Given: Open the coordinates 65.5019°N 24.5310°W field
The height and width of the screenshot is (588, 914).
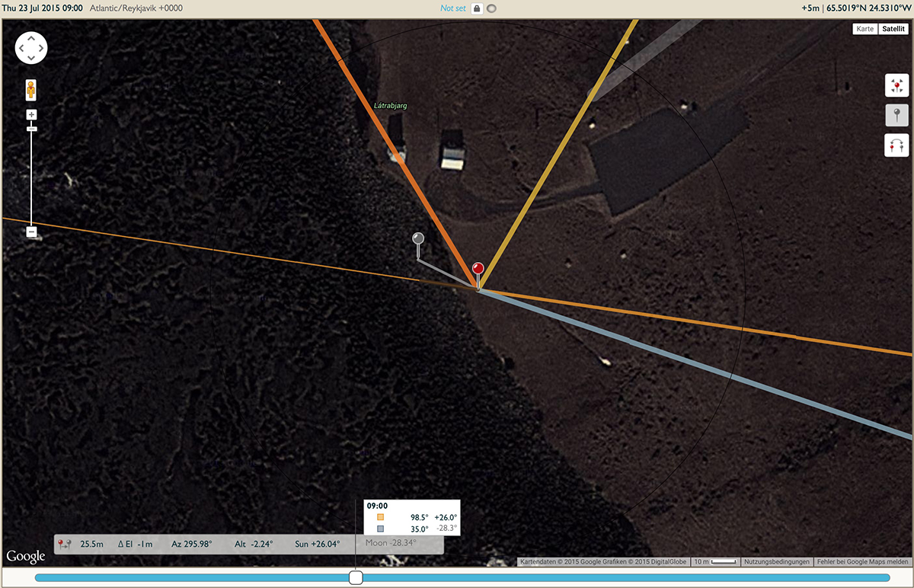Looking at the screenshot, I should coord(867,8).
